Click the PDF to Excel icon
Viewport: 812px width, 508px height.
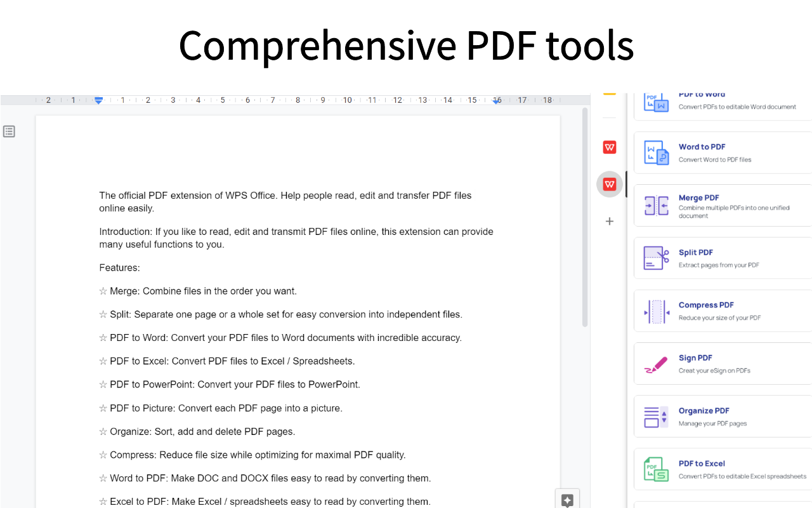(x=657, y=469)
